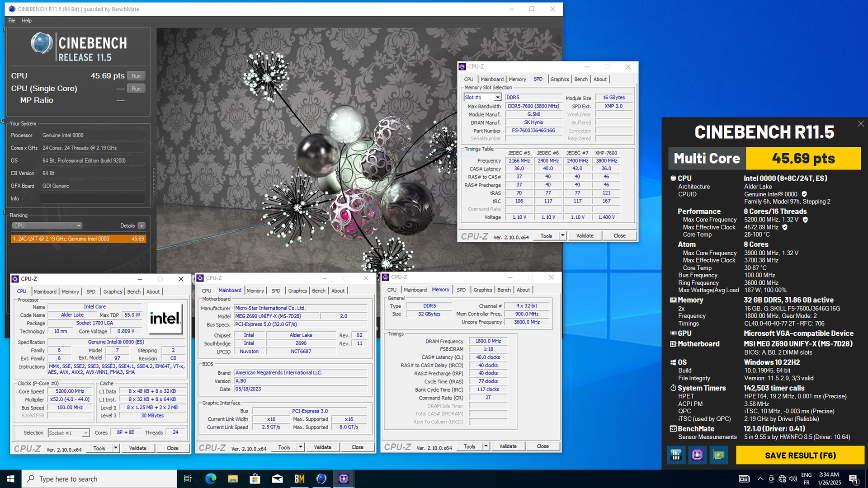Click the shield icon beside 4572.89 MHz effective clock

click(785, 227)
